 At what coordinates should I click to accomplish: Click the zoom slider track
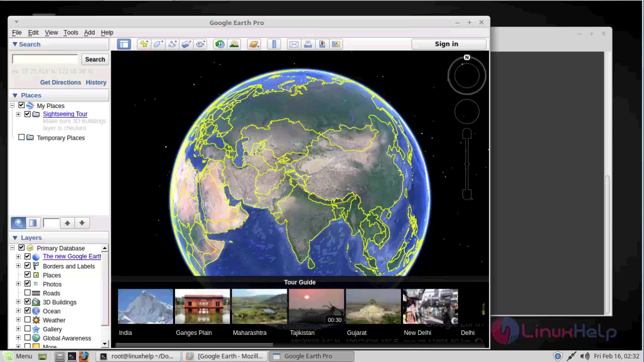click(467, 164)
